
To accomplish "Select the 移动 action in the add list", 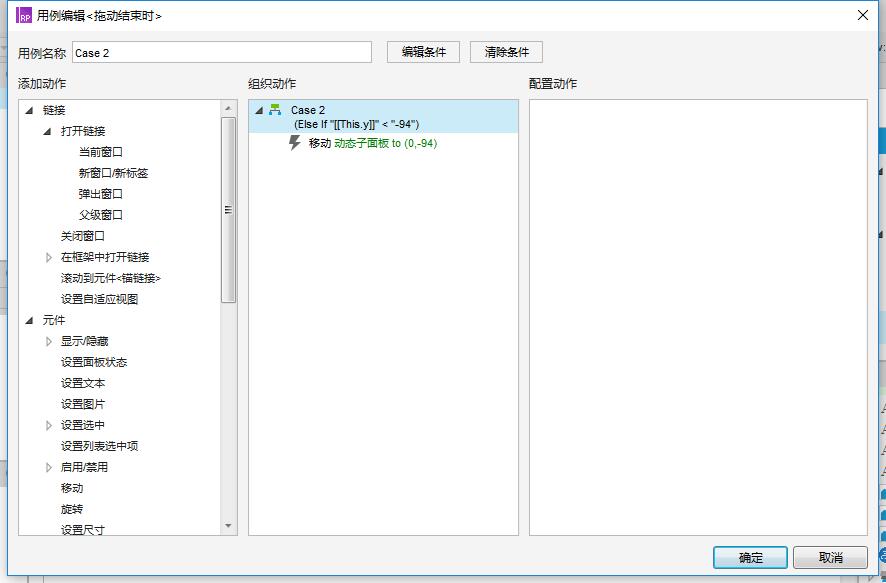I will click(72, 488).
